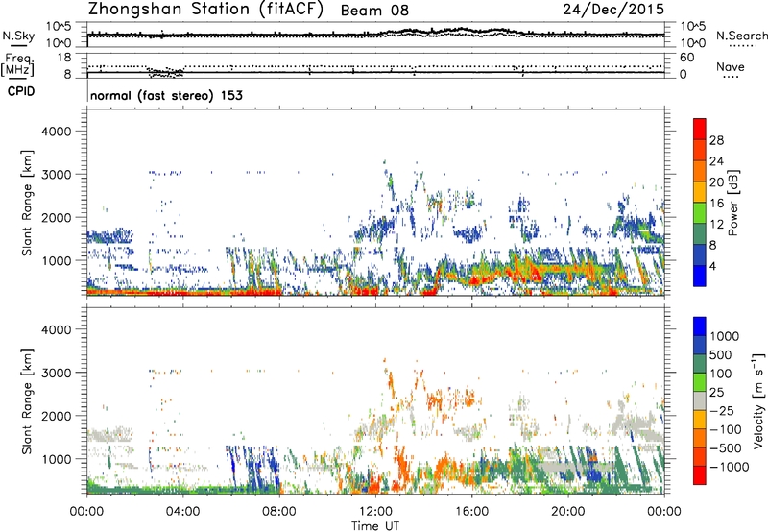
Task: Click the red top segment of Power colorbar
Action: point(700,129)
